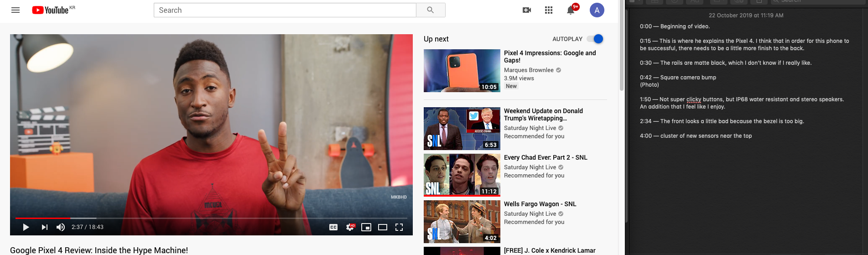Click note line '4:00 — cluster of new sensors'

[696, 136]
